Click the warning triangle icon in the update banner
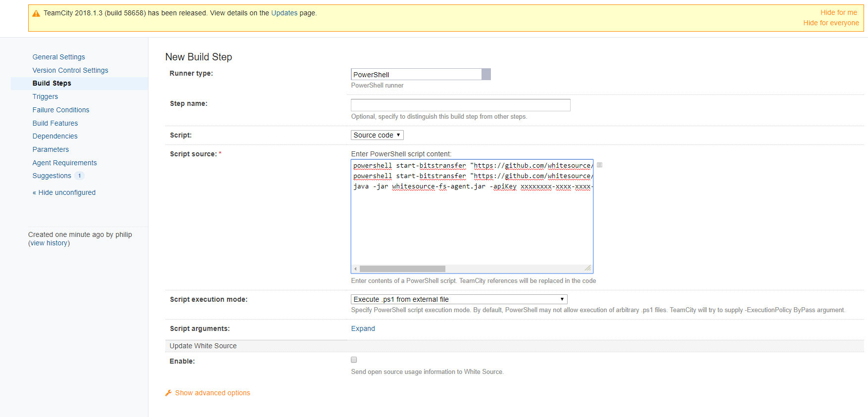The width and height of the screenshot is (868, 417). (x=36, y=13)
